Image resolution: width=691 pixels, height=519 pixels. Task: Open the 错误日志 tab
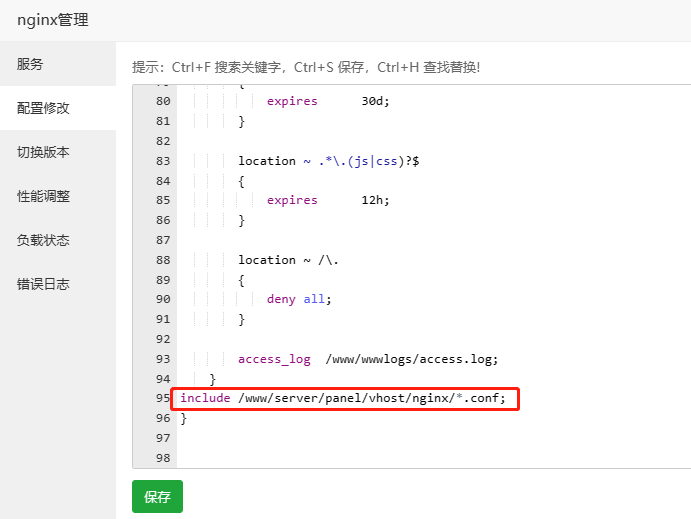click(x=58, y=284)
